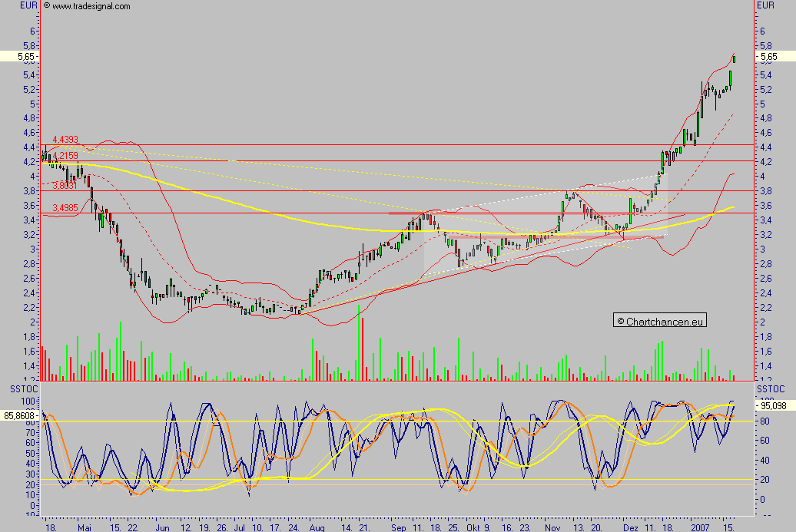Select the 3,8031 price level label
796x532 pixels.
(x=65, y=185)
